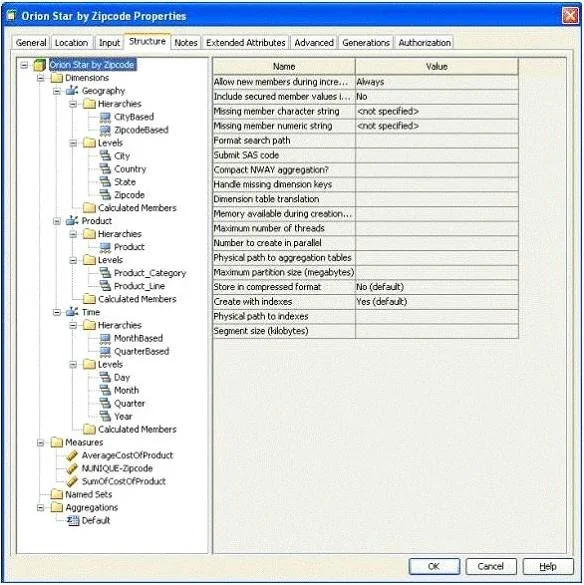Open the Generations tab
This screenshot has width=584, height=585.
366,43
